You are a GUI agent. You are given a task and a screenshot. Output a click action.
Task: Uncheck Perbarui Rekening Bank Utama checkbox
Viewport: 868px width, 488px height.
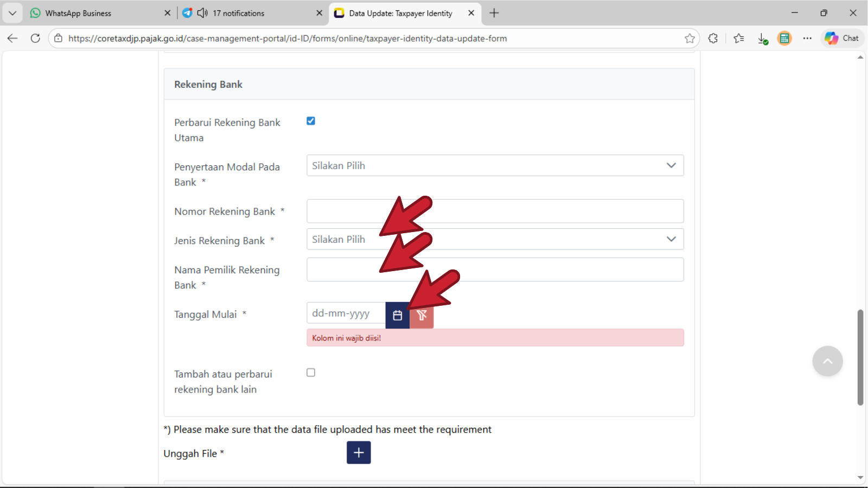(311, 121)
